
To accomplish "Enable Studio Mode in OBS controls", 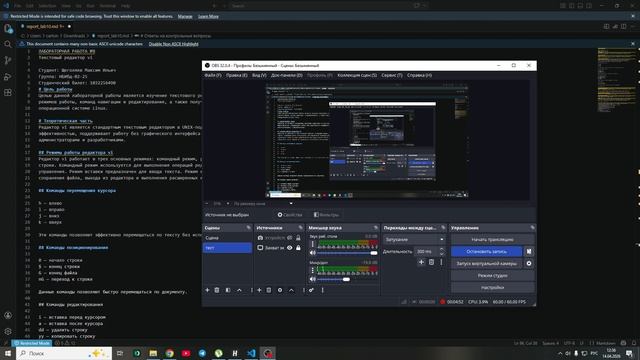I will [x=492, y=276].
